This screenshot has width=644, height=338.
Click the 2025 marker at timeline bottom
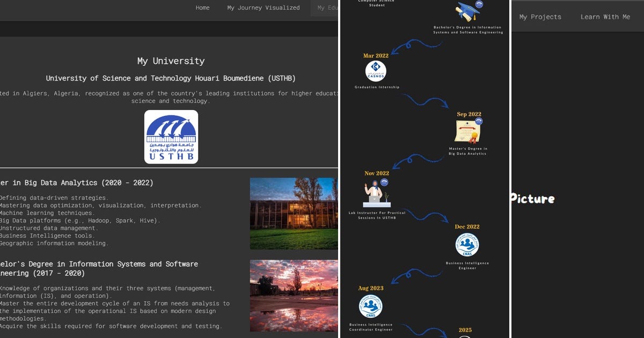(465, 329)
